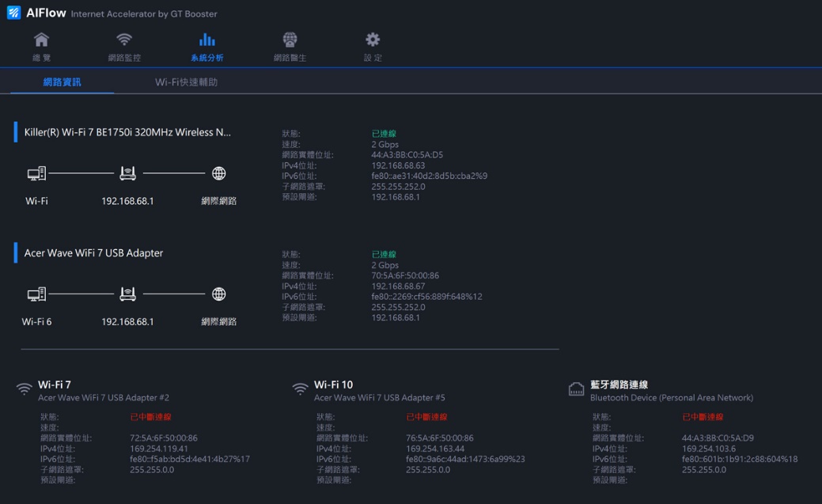Open the 網路醫生 network doctor icon
The width and height of the screenshot is (822, 504).
point(290,40)
